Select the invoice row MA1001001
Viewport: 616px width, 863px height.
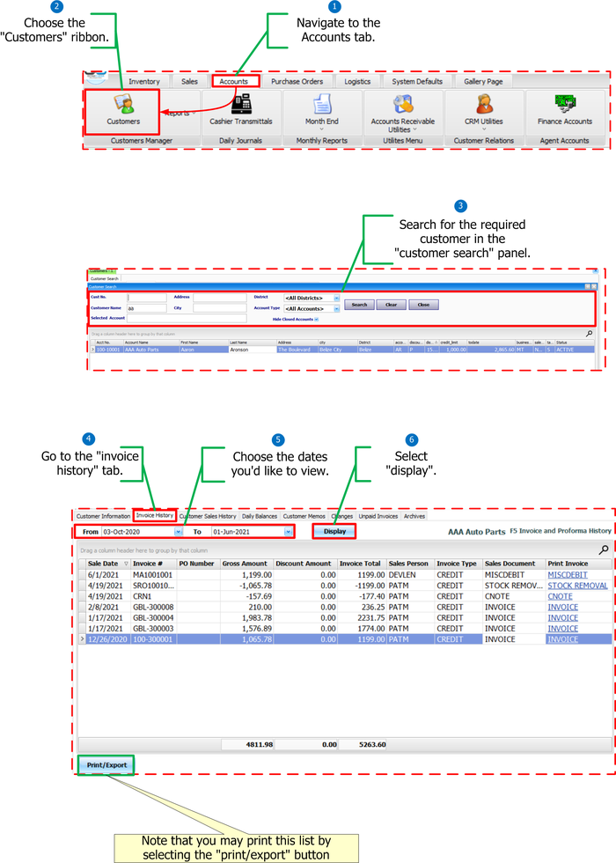(345, 574)
